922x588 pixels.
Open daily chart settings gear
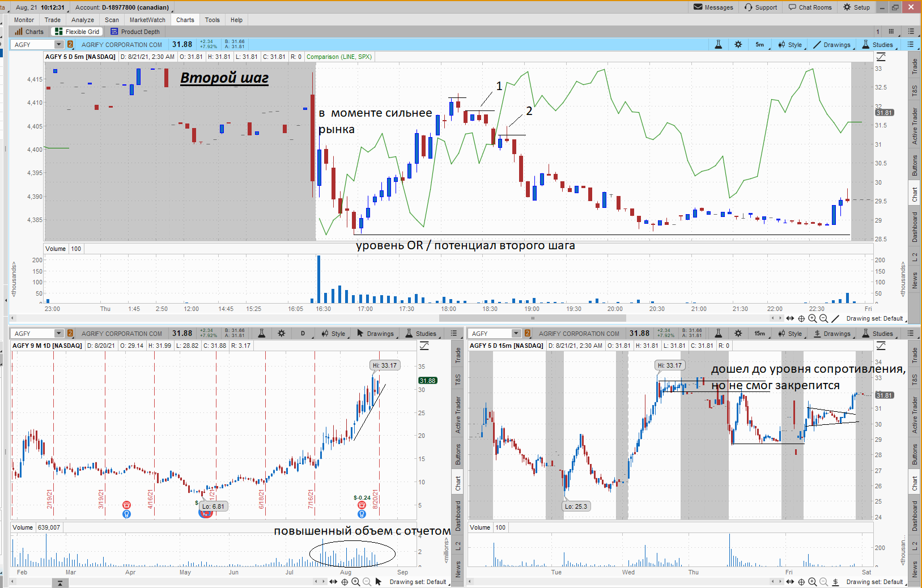(281, 334)
